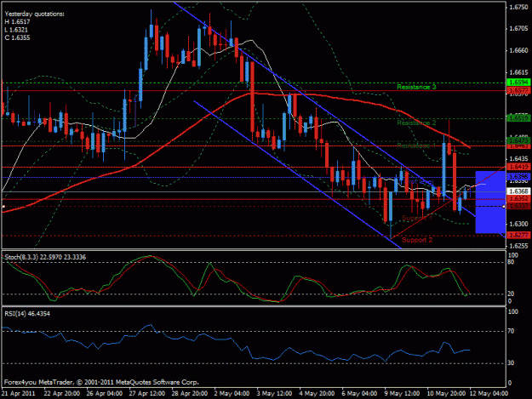Click the Stochastic 20 level axis label
The height and width of the screenshot is (399, 532).
click(512, 294)
